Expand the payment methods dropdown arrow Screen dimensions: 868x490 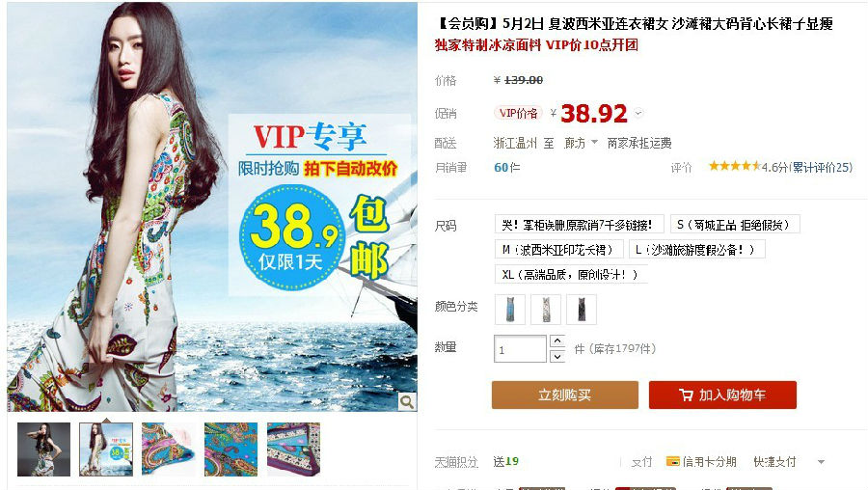pyautogui.click(x=821, y=462)
